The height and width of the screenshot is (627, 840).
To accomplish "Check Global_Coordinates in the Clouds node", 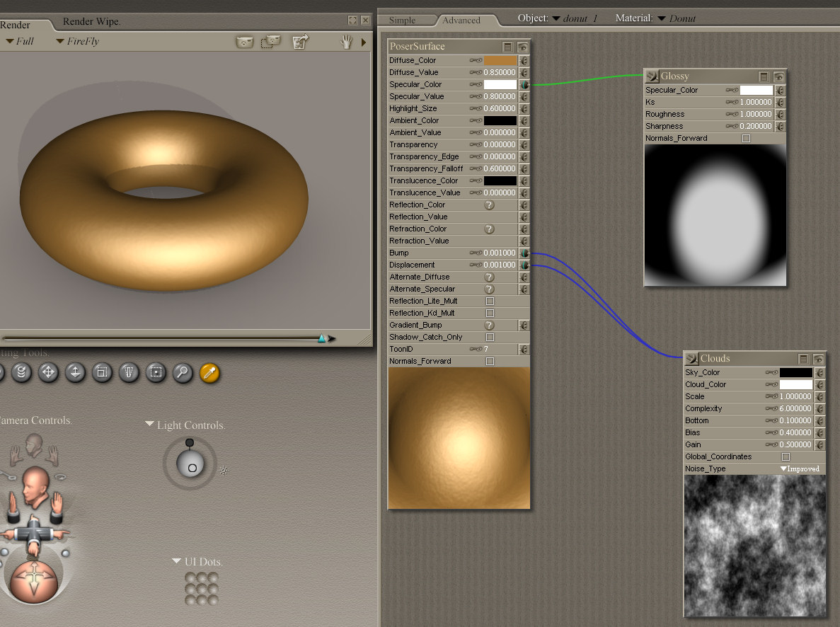I will (786, 457).
